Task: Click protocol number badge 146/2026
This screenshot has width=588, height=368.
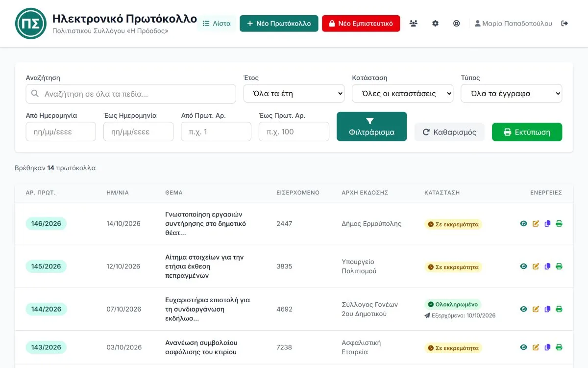Action: 46,224
